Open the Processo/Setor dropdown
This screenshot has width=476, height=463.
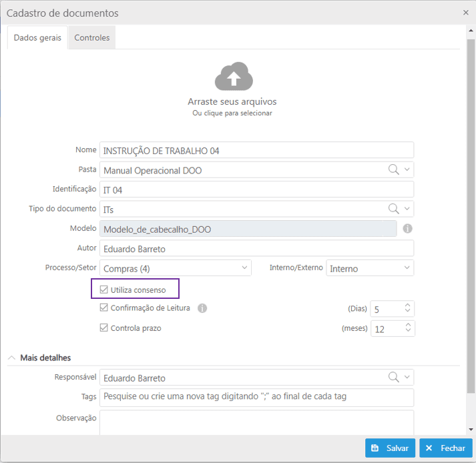176,268
